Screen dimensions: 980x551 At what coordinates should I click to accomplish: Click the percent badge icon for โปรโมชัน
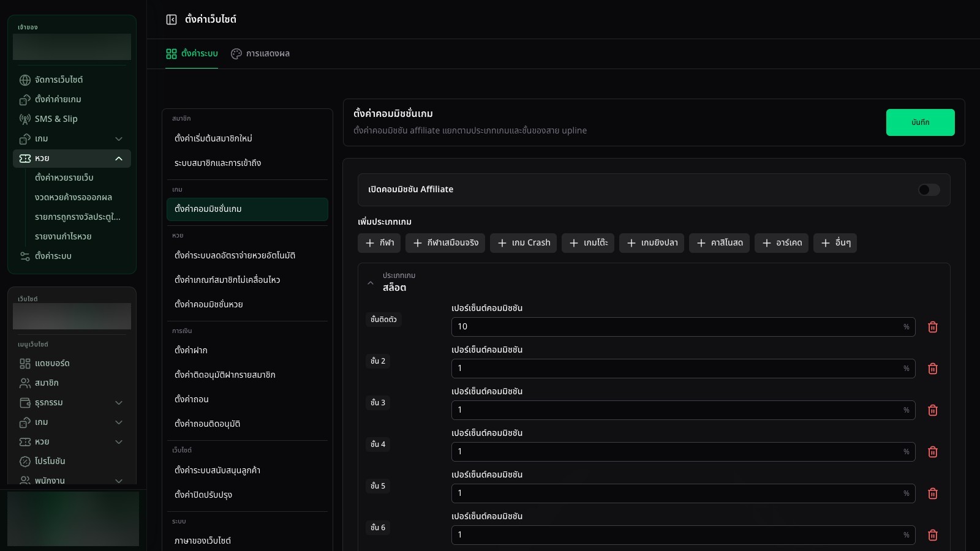click(25, 462)
